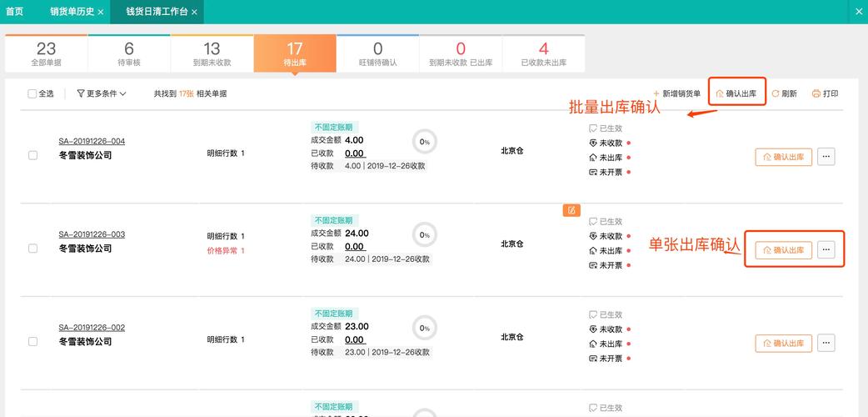Click 已生效 status icon of SA-20191226-004
The image size is (868, 417).
click(593, 128)
